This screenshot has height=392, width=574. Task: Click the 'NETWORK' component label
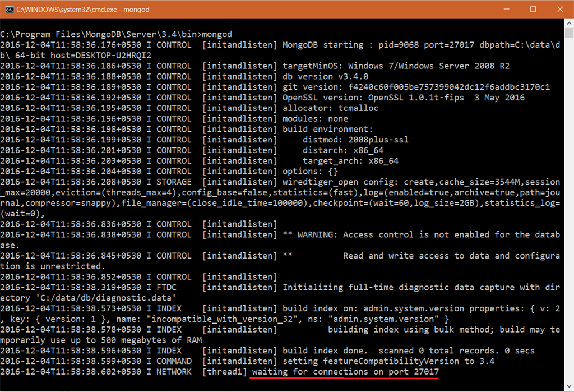click(x=174, y=372)
